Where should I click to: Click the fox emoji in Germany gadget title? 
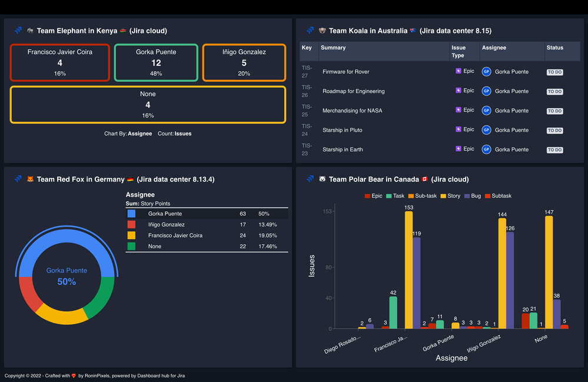pos(30,179)
